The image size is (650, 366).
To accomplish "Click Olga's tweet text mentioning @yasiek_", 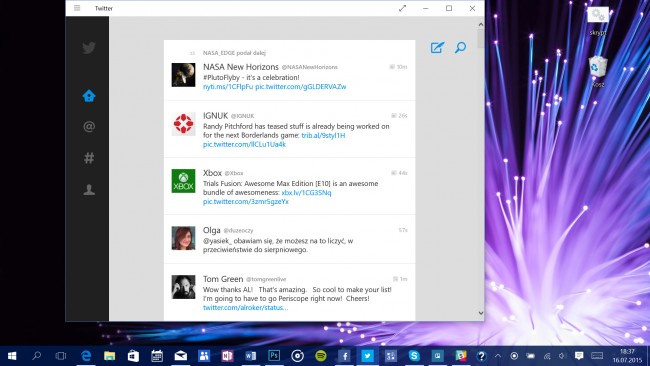I will click(x=278, y=245).
